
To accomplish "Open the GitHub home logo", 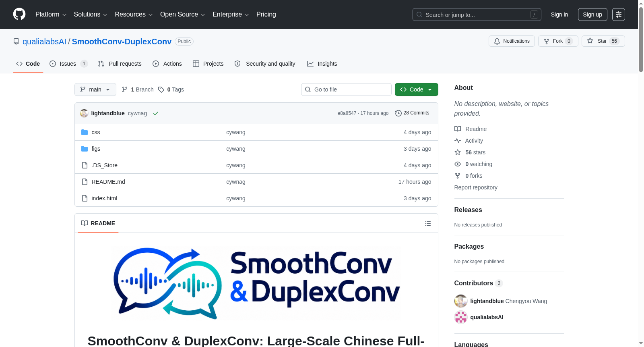I will 19,15.
